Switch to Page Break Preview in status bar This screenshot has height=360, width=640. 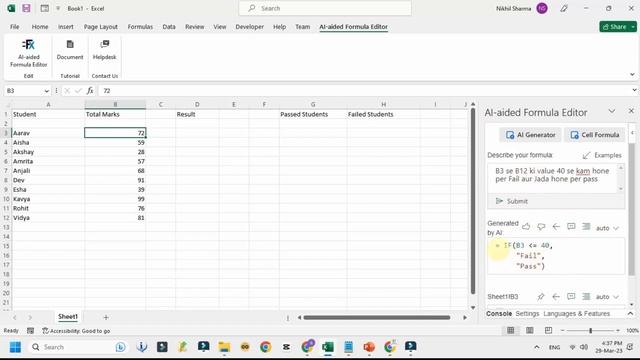(548, 330)
